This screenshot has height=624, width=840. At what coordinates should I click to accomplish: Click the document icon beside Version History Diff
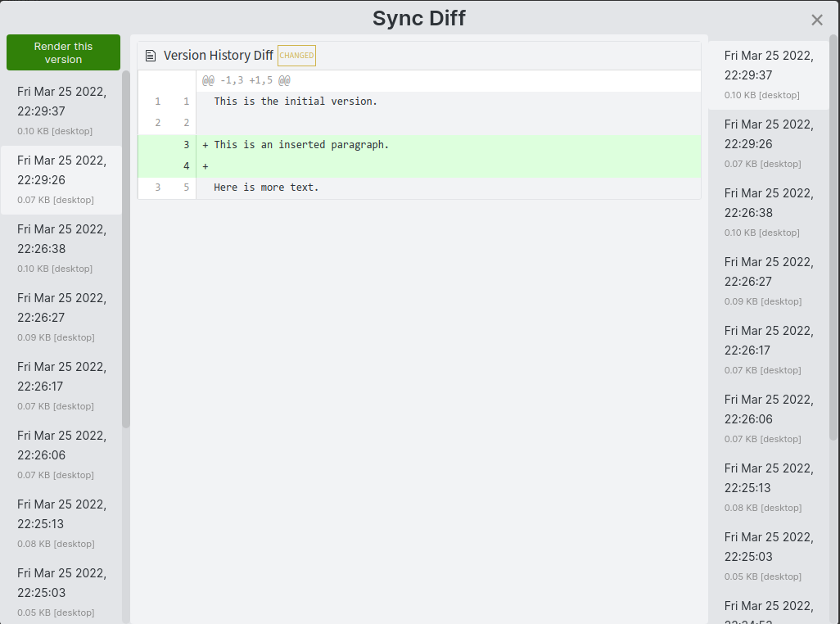[150, 54]
